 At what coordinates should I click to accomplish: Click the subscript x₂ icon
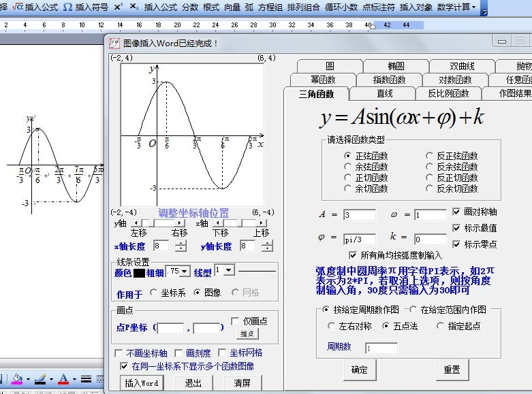[x=134, y=7]
